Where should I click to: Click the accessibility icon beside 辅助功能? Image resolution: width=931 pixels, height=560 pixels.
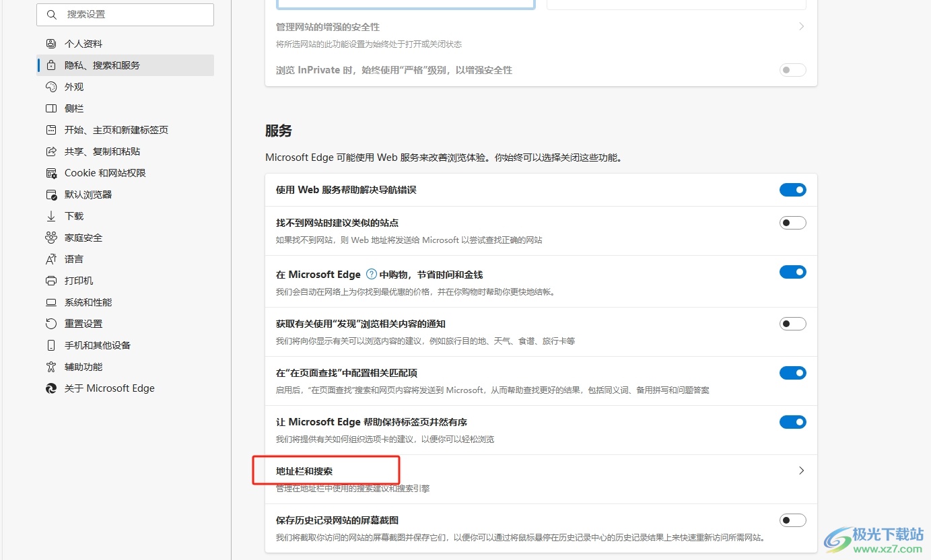[x=51, y=367]
